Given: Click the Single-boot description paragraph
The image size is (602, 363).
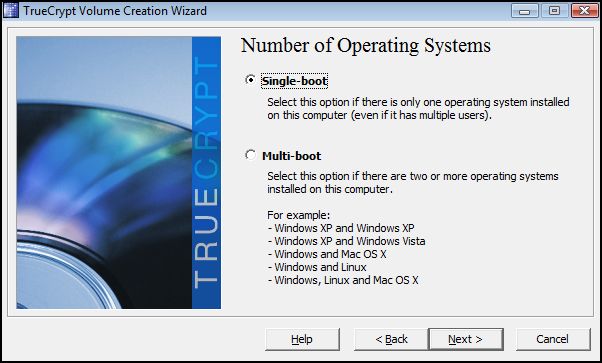Looking at the screenshot, I should coord(418,109).
